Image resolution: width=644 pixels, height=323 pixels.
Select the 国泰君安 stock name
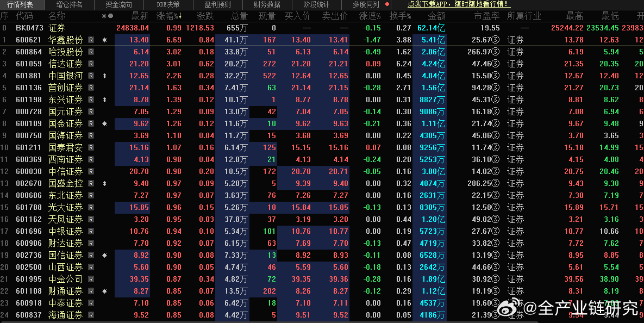tap(66, 147)
